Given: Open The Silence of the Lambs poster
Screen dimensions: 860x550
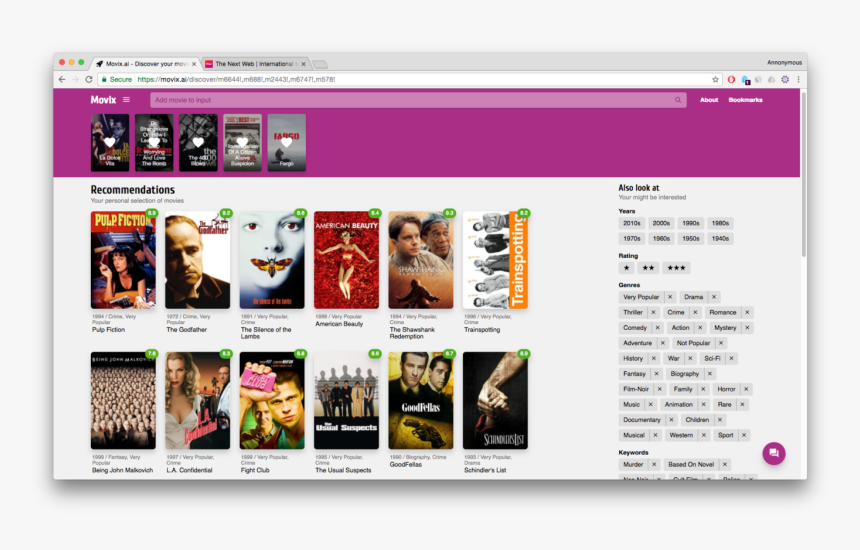Looking at the screenshot, I should click(272, 260).
